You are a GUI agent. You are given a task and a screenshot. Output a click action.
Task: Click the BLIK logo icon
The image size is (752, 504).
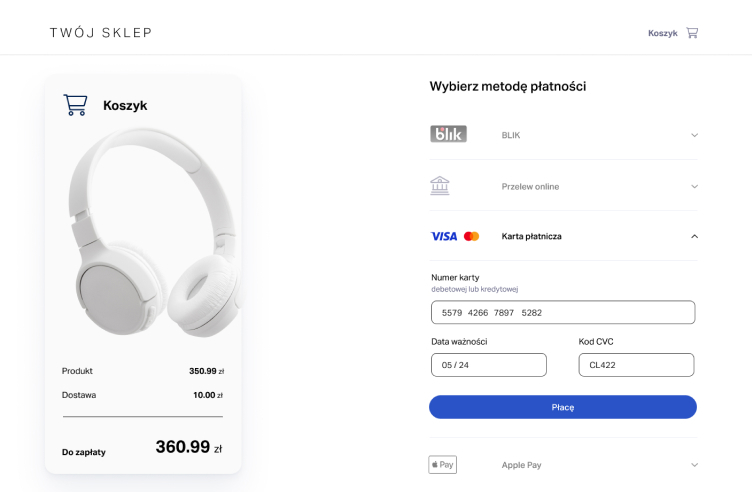(448, 134)
